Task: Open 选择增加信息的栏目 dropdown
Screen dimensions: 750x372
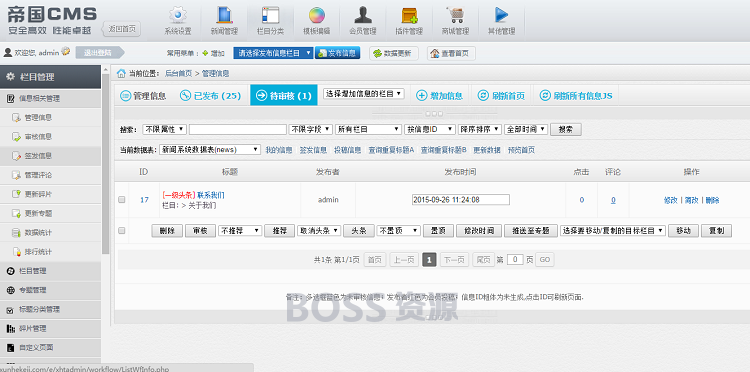Action: [x=364, y=94]
